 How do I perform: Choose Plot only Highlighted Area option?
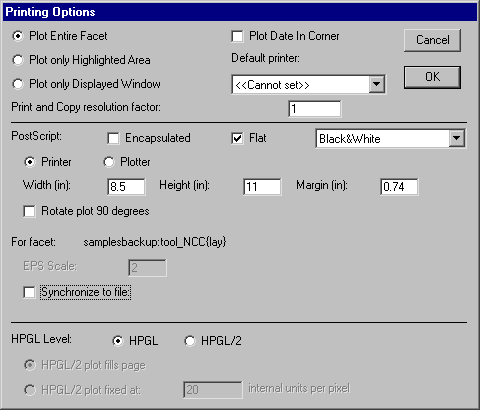click(x=18, y=60)
